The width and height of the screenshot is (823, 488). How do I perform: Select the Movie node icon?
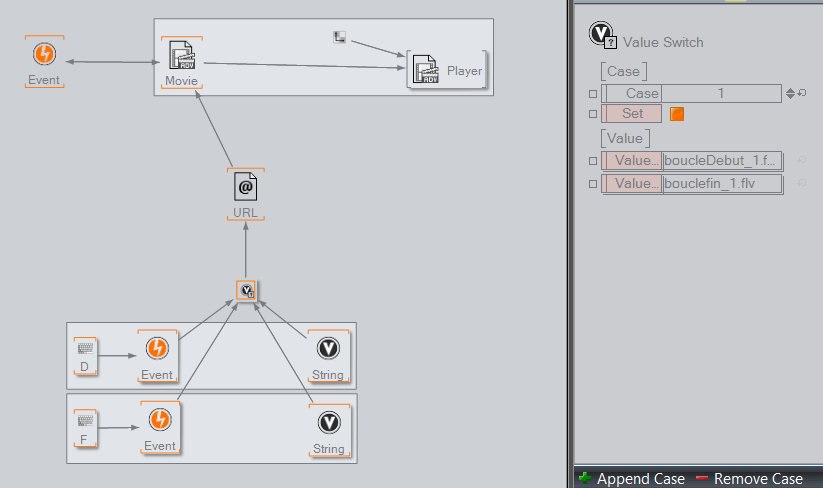[x=181, y=58]
